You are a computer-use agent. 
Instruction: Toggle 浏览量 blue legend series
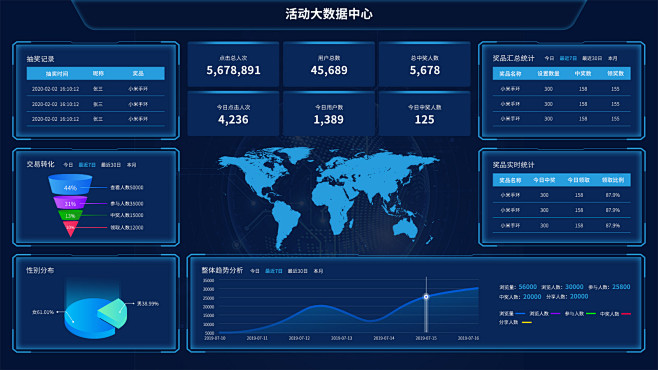click(x=512, y=313)
